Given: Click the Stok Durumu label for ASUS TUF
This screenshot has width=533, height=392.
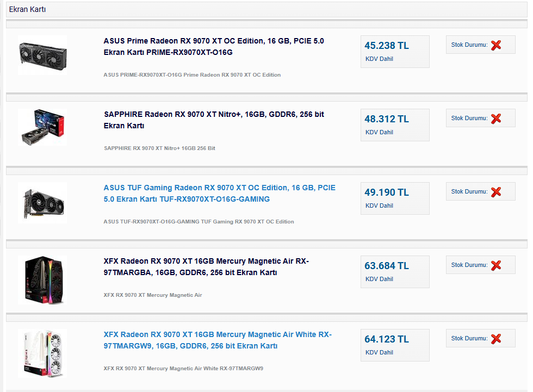Looking at the screenshot, I should pyautogui.click(x=469, y=191).
